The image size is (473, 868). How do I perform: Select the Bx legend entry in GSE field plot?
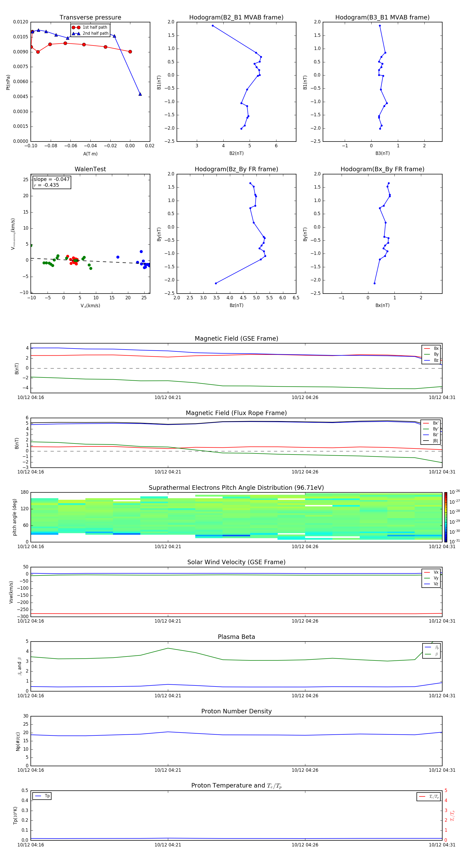point(431,349)
